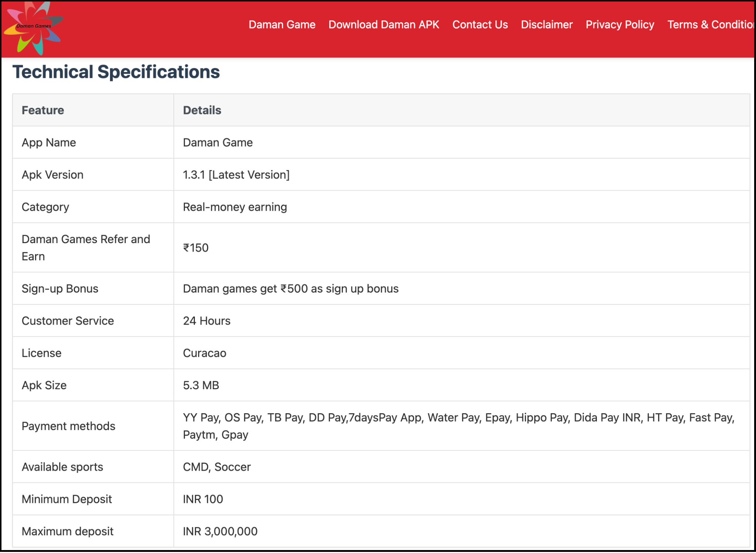Click the Daman Games Refer and Earn row
Viewport: 756px width, 553px height.
pyautogui.click(x=86, y=247)
